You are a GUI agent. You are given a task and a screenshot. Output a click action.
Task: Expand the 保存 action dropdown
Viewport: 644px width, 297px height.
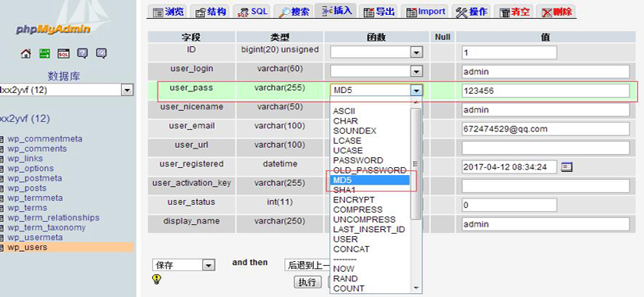pos(183,265)
